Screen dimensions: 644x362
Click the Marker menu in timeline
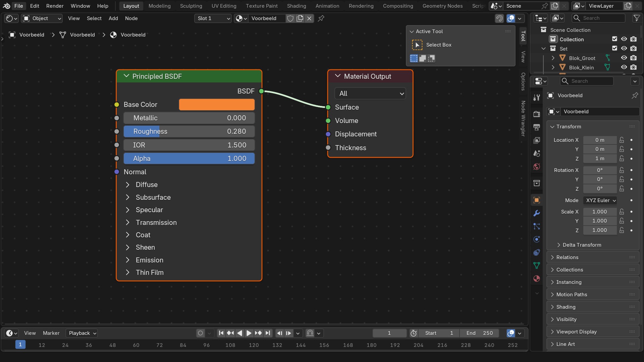coord(51,333)
